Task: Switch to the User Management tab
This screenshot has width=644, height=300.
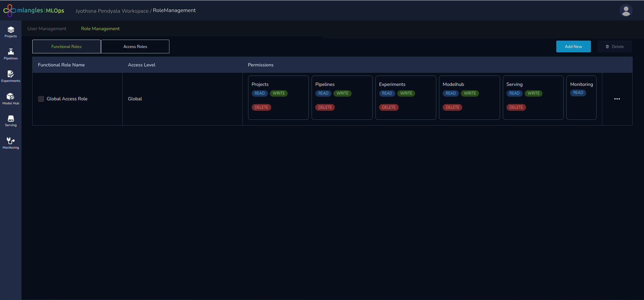Action: [x=47, y=29]
